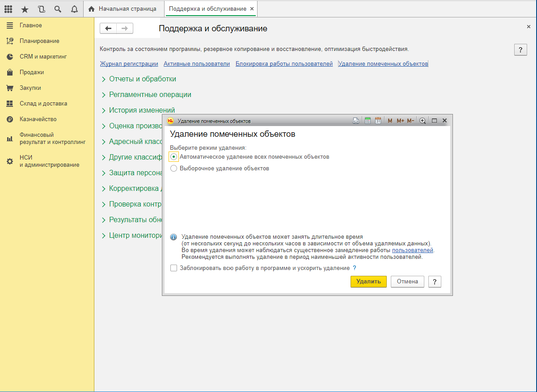The image size is (537, 392).
Task: Click the M- memory subtract button
Action: (x=411, y=121)
